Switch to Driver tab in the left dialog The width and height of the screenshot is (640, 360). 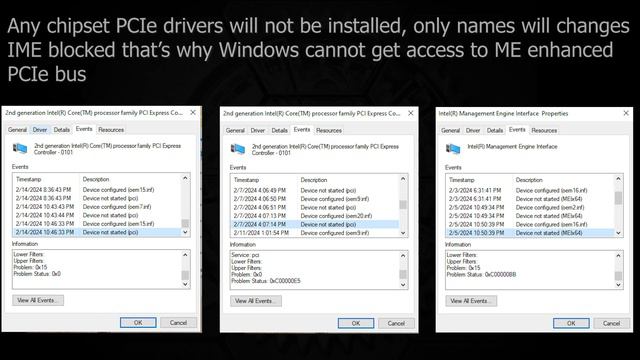pos(40,130)
